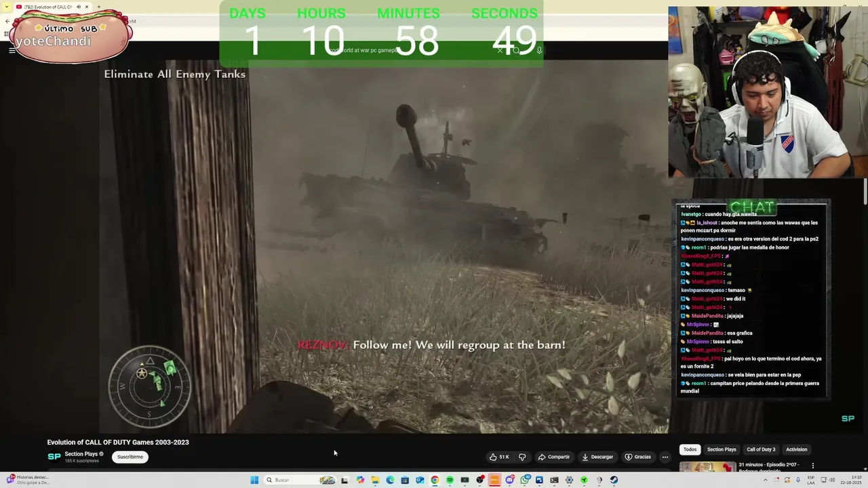
Task: Open the 31 minutos - Episodio 2*07 video title
Action: coord(768,467)
